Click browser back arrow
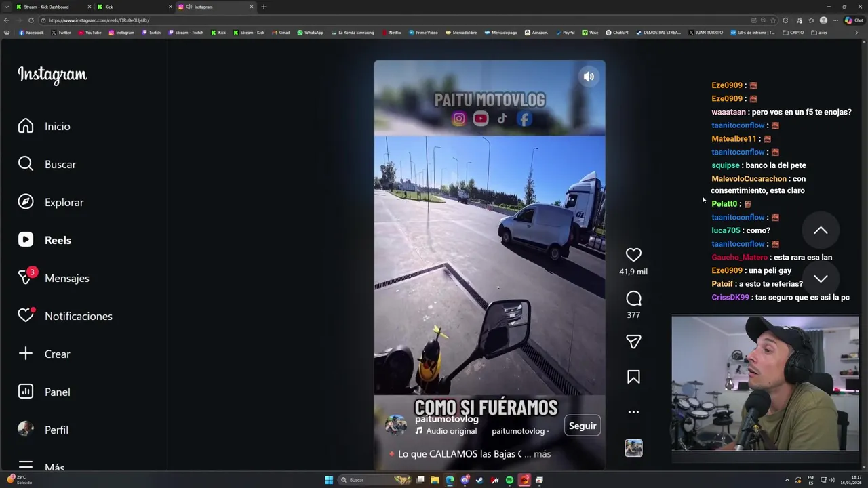 [x=7, y=20]
